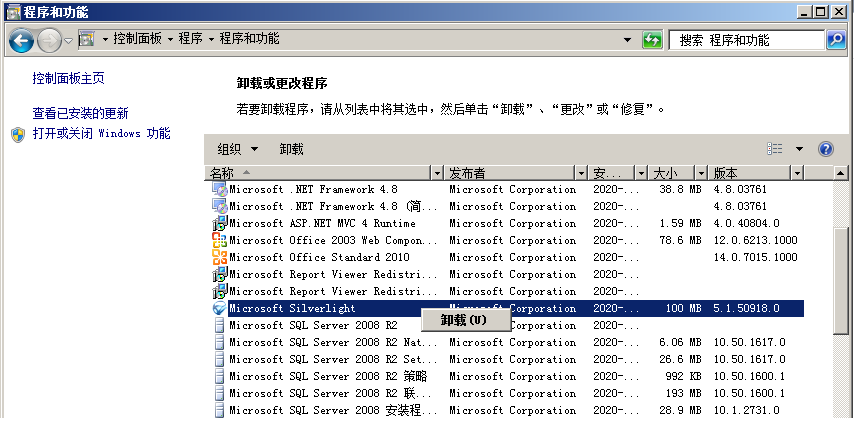Image resolution: width=854 pixels, height=422 pixels.
Task: Open the 大小 column filter dropdown
Action: point(702,173)
